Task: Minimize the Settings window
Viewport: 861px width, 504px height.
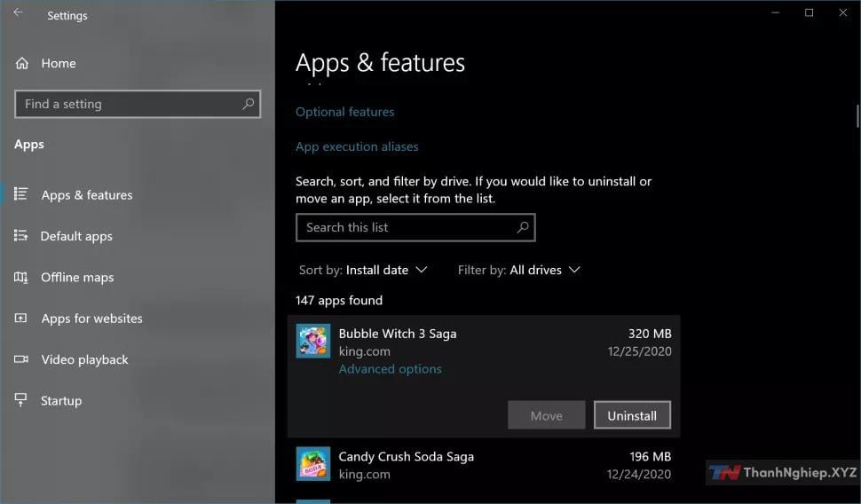Action: (x=775, y=12)
